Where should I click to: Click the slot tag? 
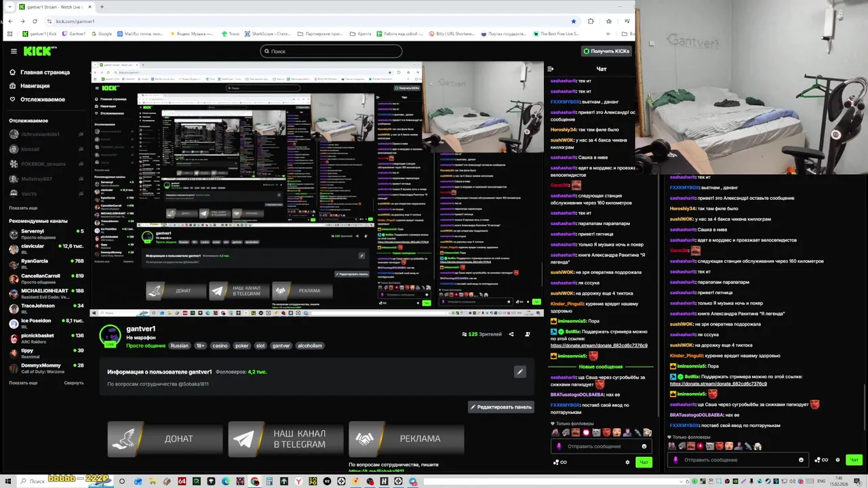[260, 346]
